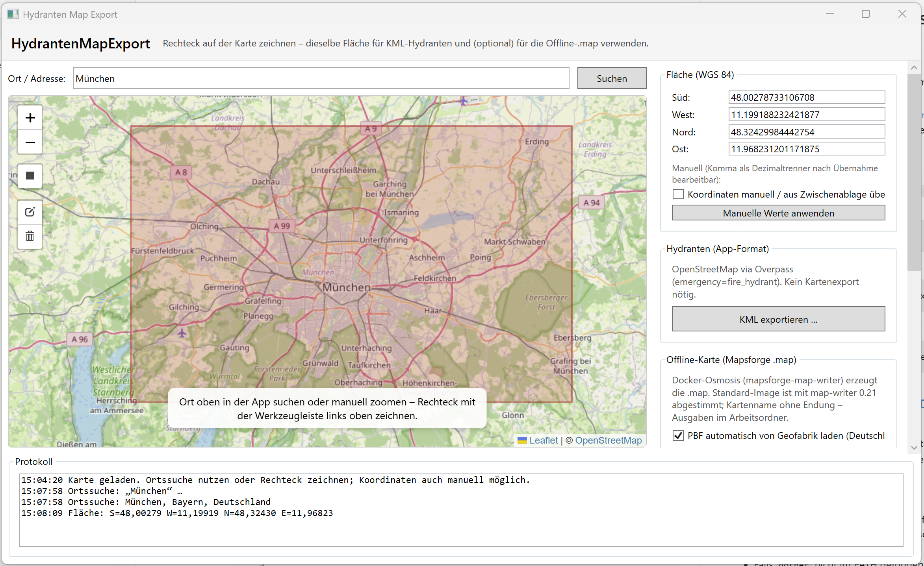The image size is (924, 566).
Task: Click the Germering map label
Action: 224,287
